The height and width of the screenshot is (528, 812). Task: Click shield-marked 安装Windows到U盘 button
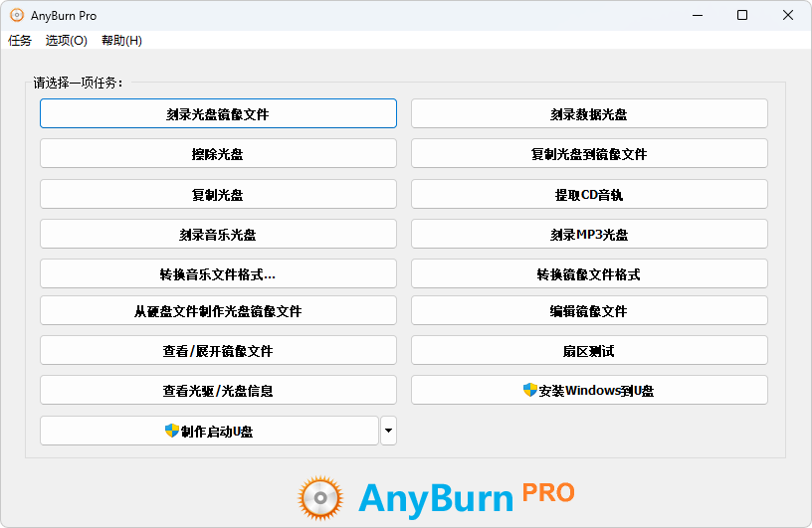[589, 390]
